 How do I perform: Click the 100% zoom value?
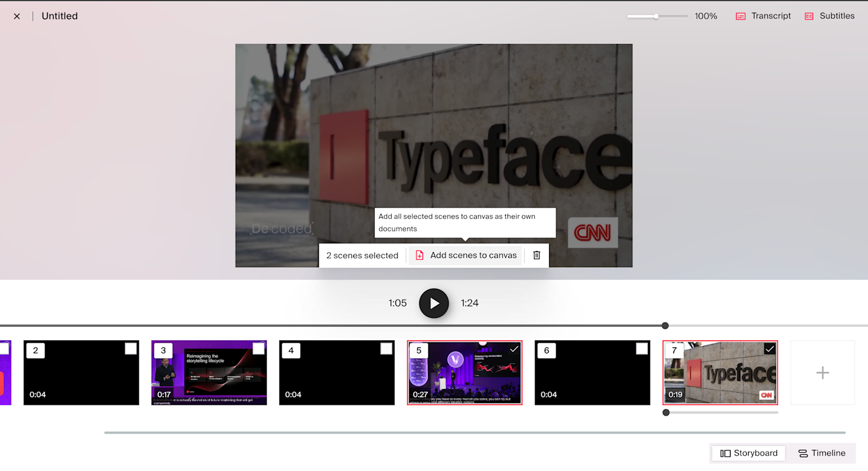pos(706,16)
